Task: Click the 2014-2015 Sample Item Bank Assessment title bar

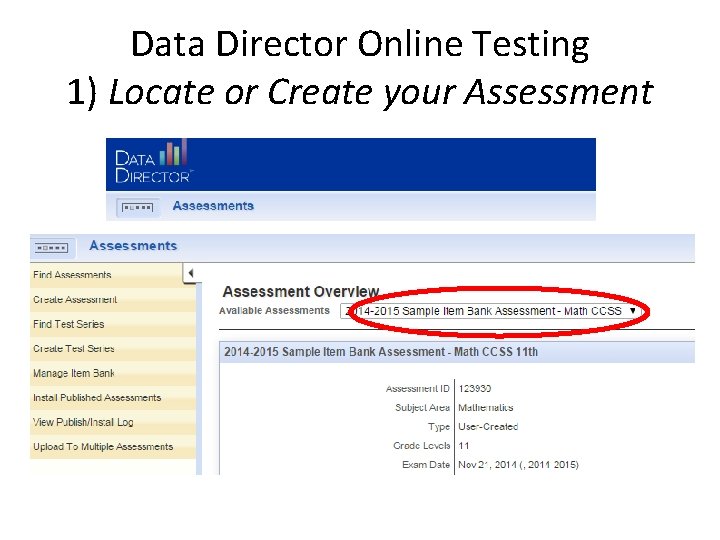Action: coord(457,352)
